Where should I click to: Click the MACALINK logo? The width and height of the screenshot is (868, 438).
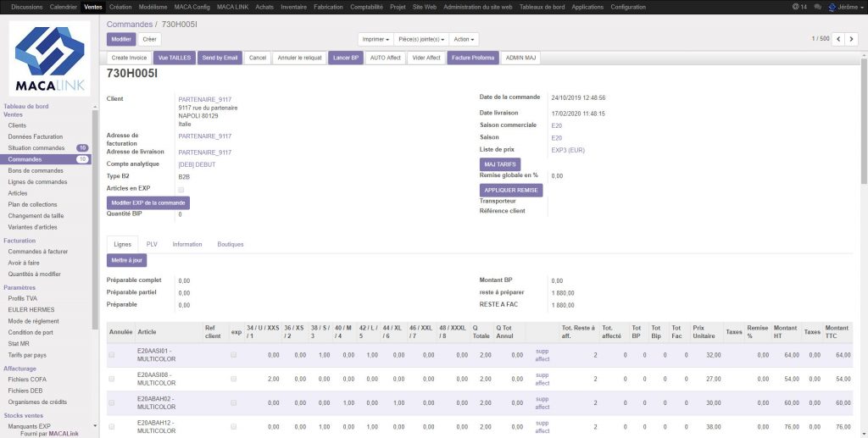click(x=50, y=58)
